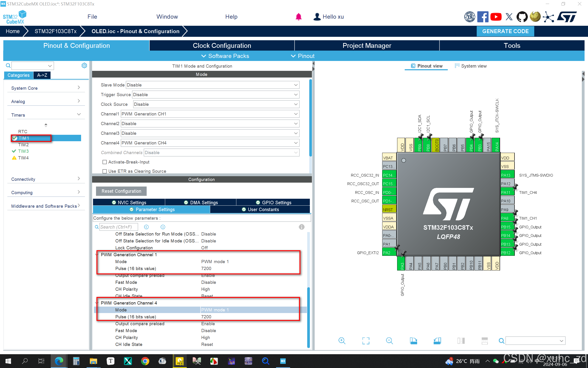This screenshot has width=588, height=368.
Task: Click the STM32F103C8Tx breadcrumb
Action: (55, 32)
